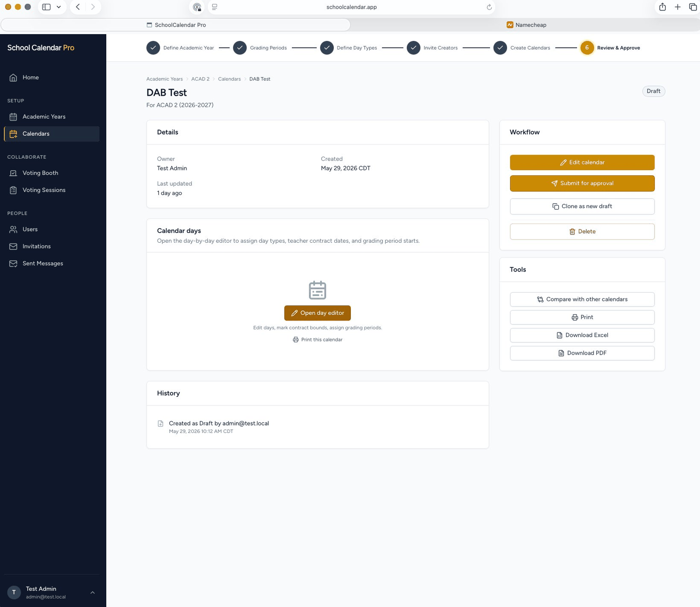Image resolution: width=700 pixels, height=607 pixels.
Task: Click the Calendars breadcrumb link
Action: [229, 79]
